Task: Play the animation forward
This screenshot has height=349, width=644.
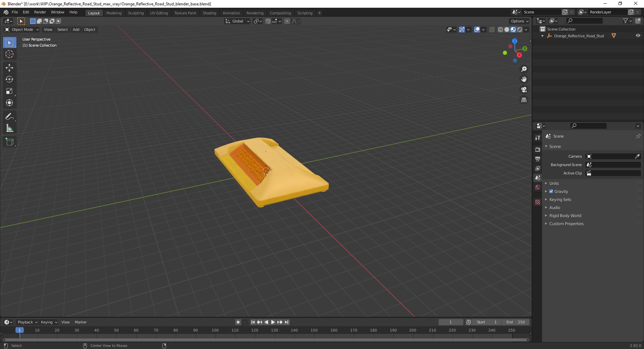Action: (x=273, y=322)
